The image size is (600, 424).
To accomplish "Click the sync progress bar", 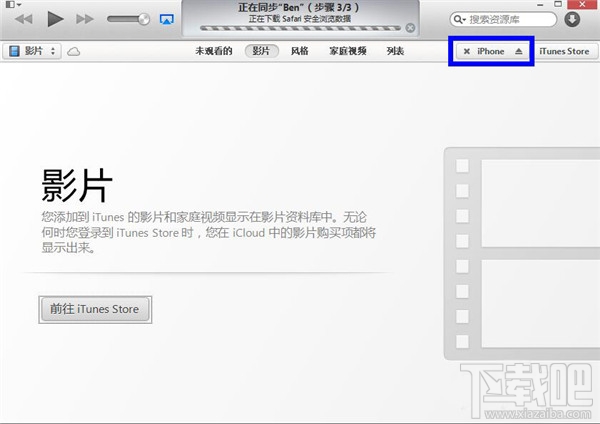I will tap(300, 28).
